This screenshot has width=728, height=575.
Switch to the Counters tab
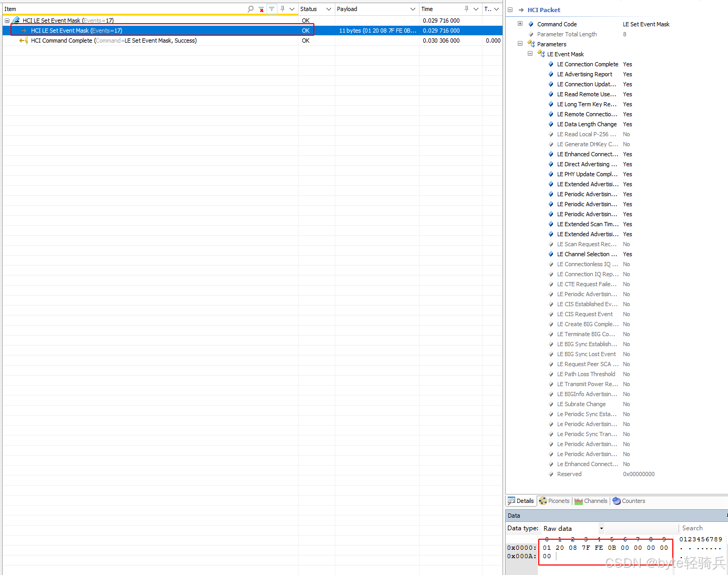click(x=629, y=501)
